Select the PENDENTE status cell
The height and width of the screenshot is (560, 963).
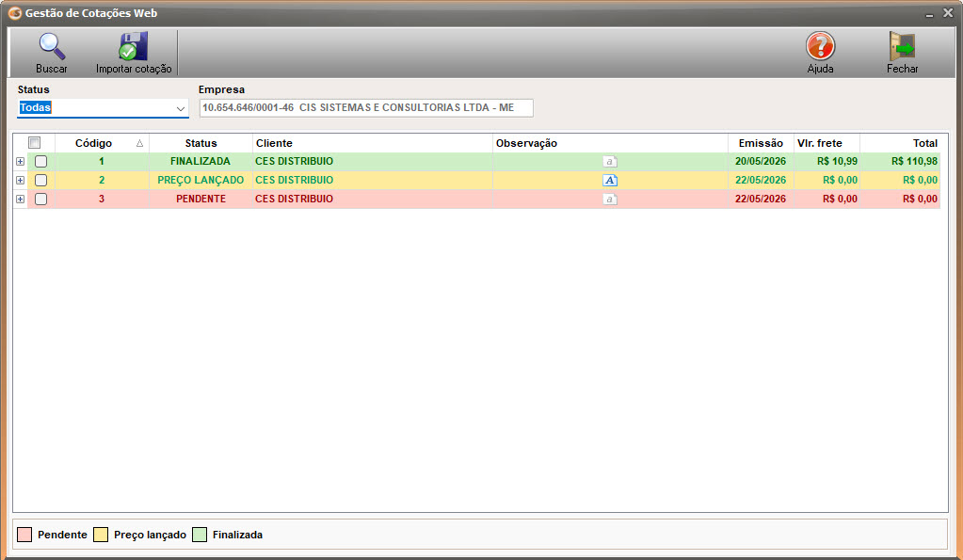[201, 199]
